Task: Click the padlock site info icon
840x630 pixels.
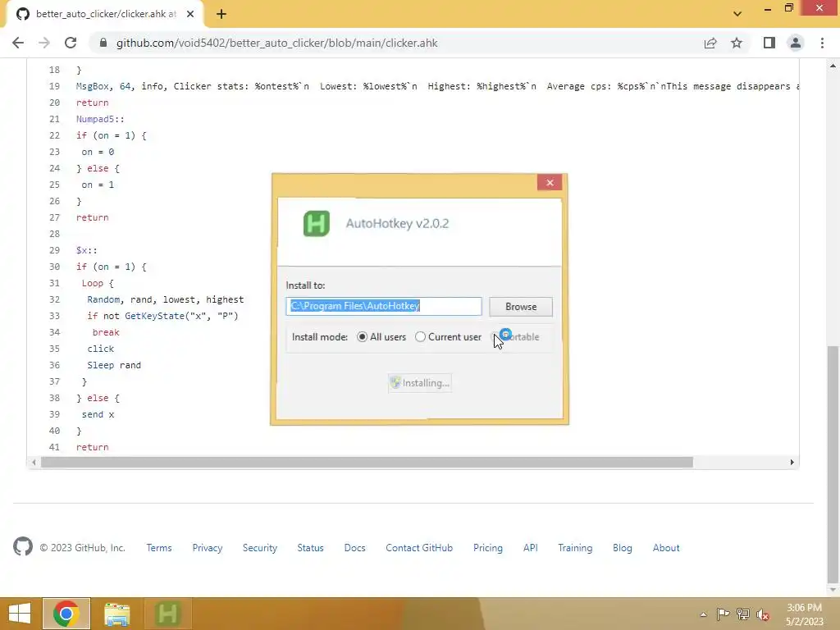Action: 103,43
